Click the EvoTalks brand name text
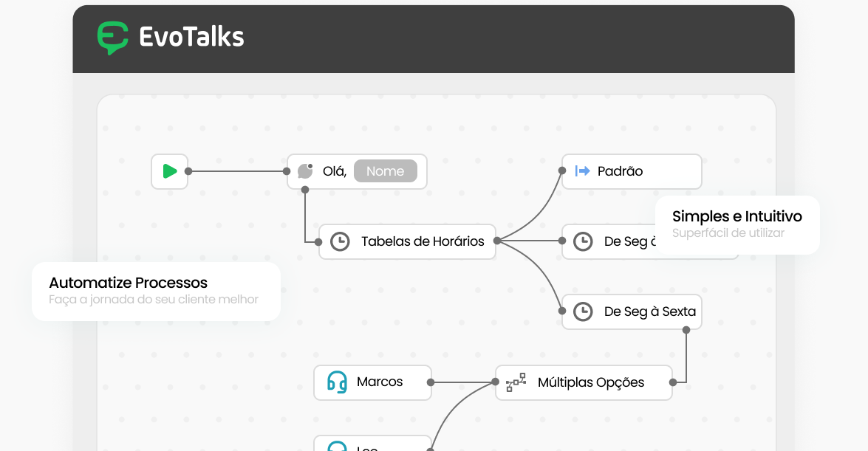 [x=191, y=37]
